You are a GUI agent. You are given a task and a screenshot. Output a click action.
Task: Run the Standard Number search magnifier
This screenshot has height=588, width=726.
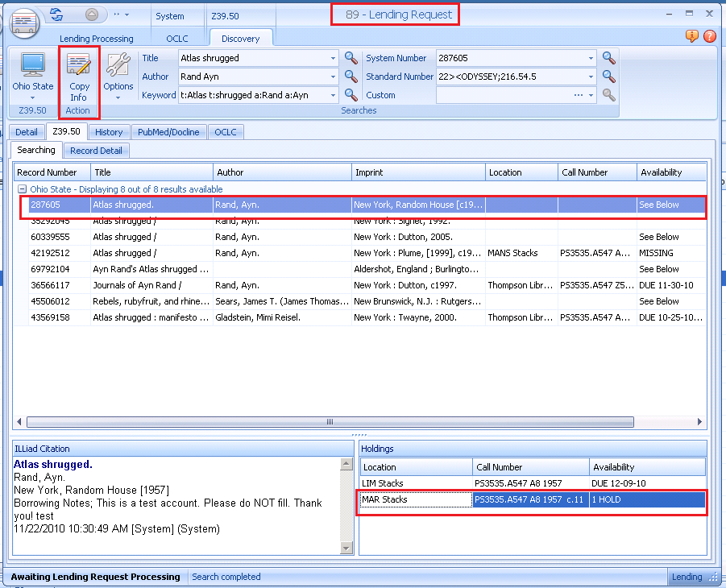pyautogui.click(x=609, y=77)
